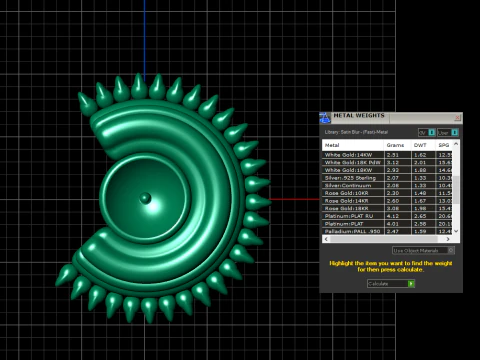Select the Platinum:PLAT row
This screenshot has height=360, width=480.
(x=387, y=224)
